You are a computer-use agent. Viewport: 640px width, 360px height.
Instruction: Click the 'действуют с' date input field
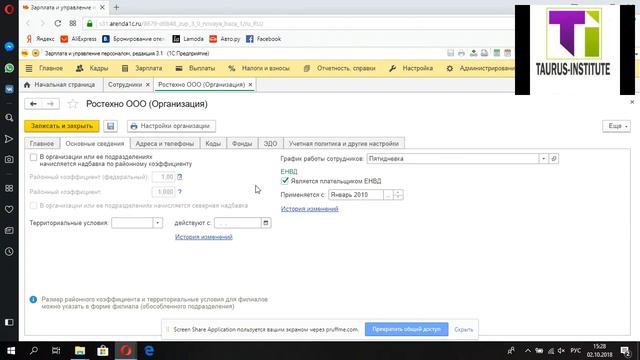(x=238, y=223)
